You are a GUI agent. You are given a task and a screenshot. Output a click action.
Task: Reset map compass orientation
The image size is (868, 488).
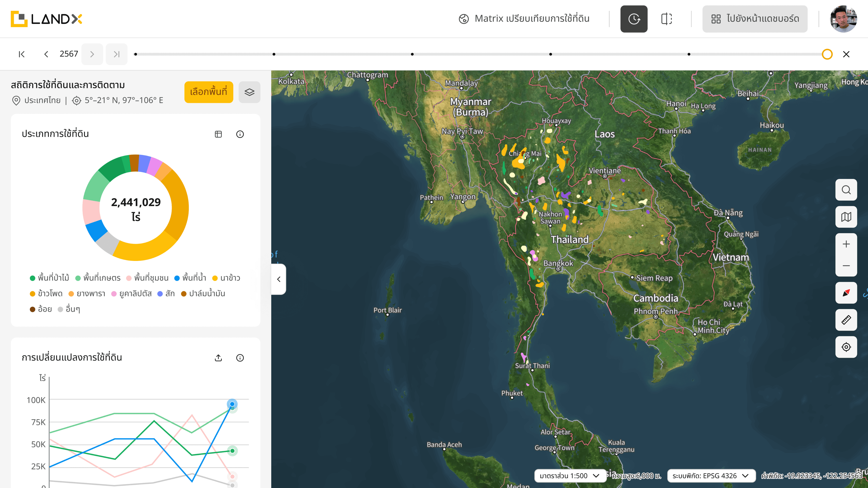pyautogui.click(x=846, y=293)
